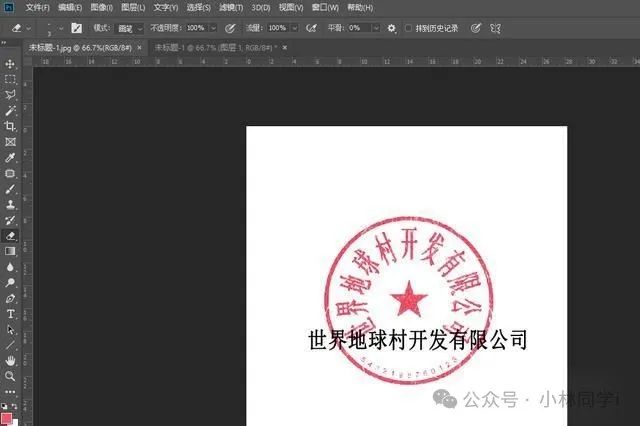Screen dimensions: 640x426
Task: Toggle pressure for size button
Action: click(x=476, y=28)
